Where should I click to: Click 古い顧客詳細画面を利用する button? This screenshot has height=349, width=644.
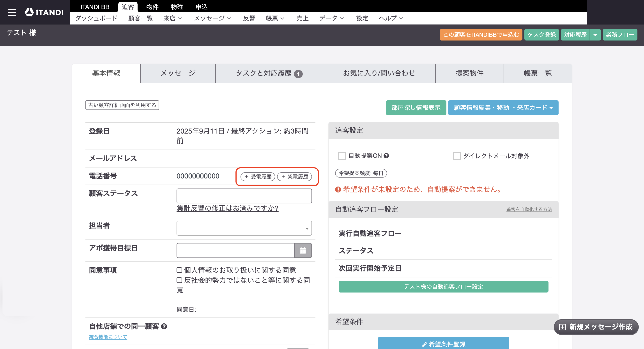(x=122, y=105)
